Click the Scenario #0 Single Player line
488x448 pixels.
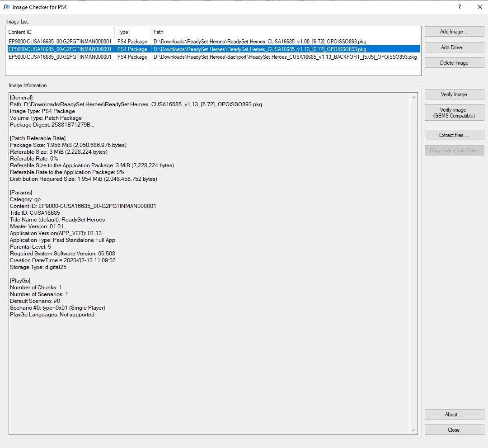pos(57,308)
